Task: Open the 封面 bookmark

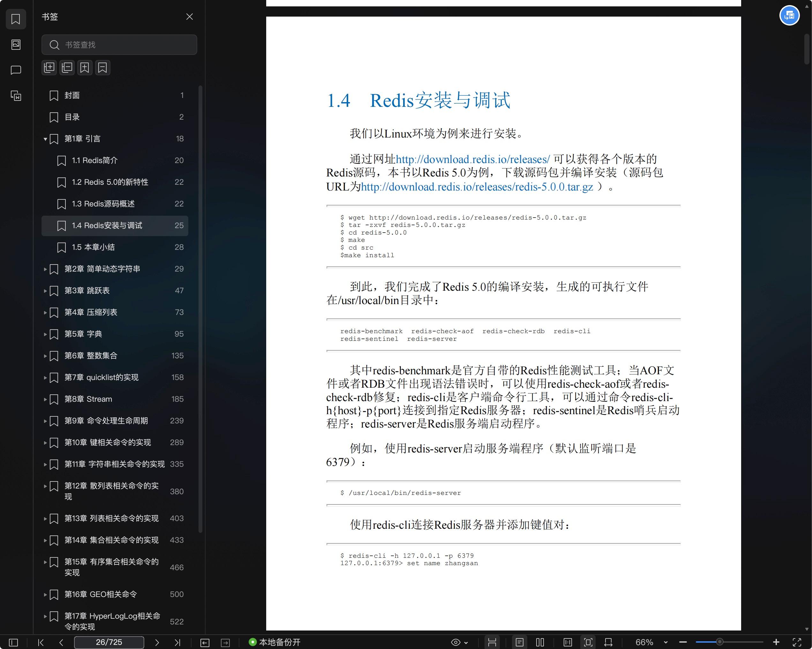Action: tap(115, 95)
